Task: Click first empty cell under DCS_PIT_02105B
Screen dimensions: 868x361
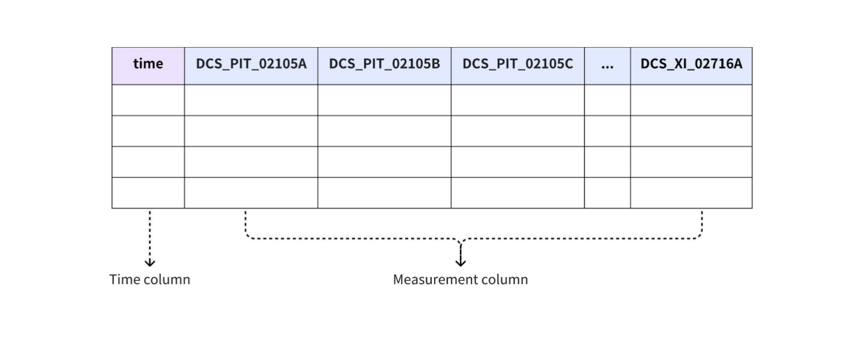Action: pos(384,100)
